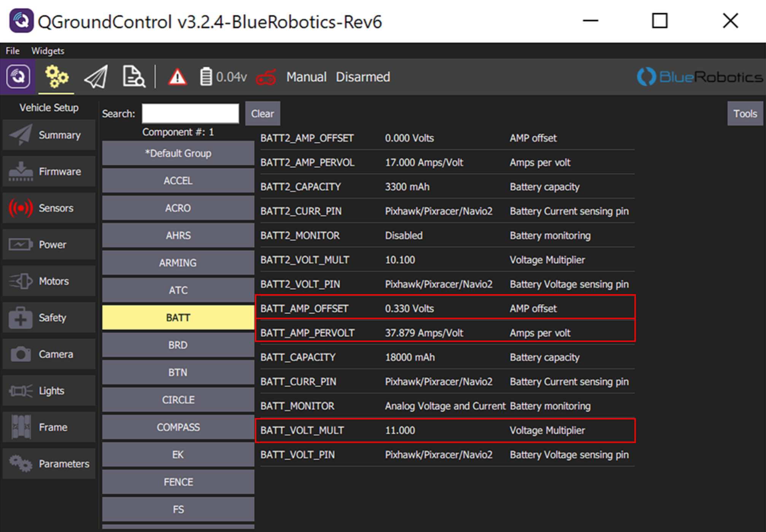Open the Vehicle Setup gears icon
The height and width of the screenshot is (532, 766).
coord(56,77)
